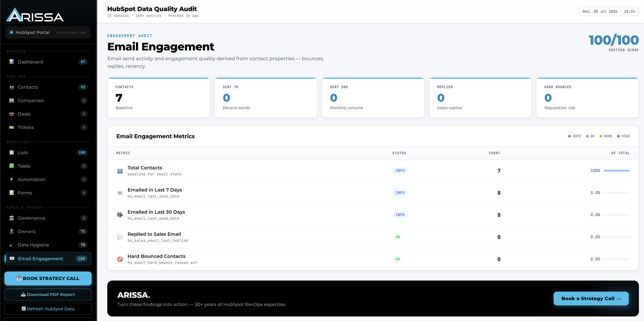Click the Tasks checkmark icon in sidebar

coord(12,166)
